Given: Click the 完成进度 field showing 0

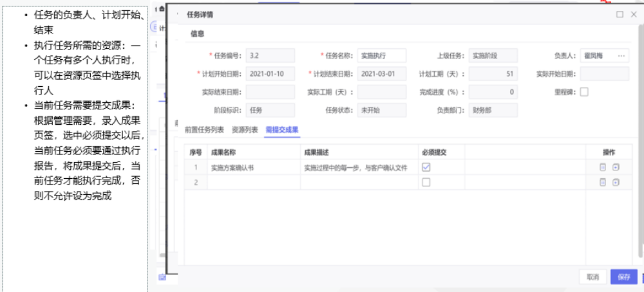Looking at the screenshot, I should (x=493, y=92).
